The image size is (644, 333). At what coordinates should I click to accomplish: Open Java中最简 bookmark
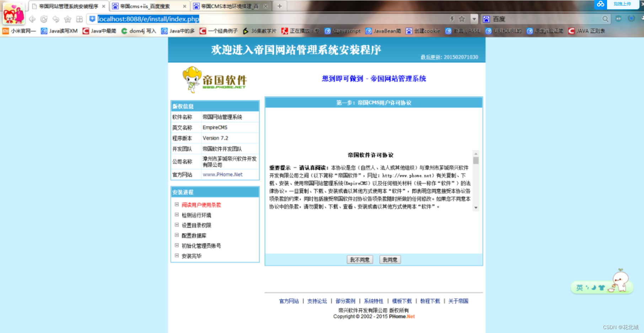[x=100, y=31]
